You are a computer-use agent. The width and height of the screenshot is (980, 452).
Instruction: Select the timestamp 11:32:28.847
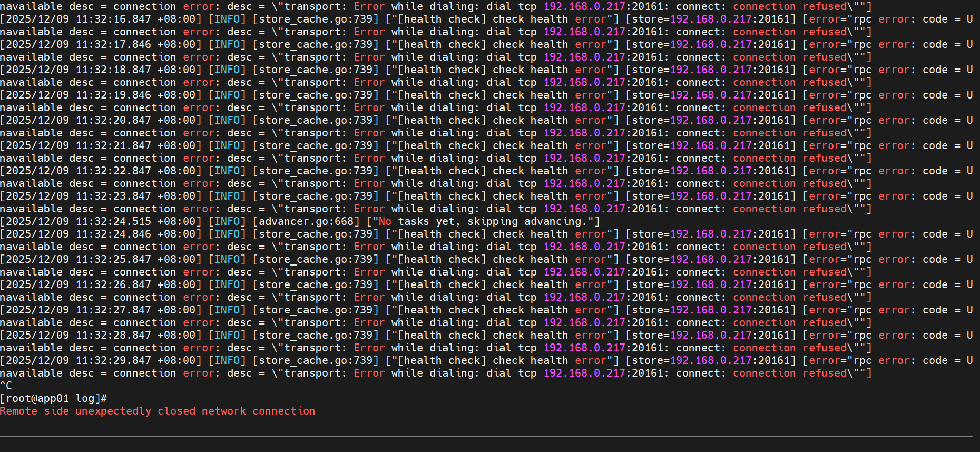click(113, 336)
